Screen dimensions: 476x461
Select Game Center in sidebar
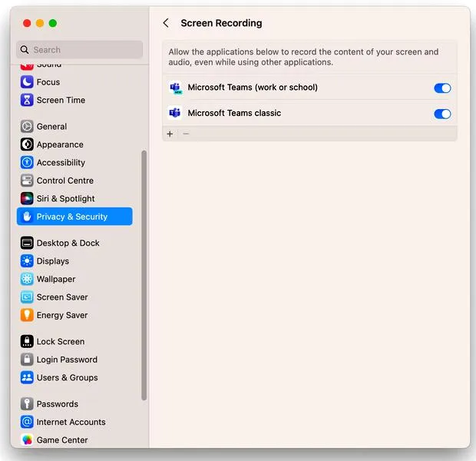(76, 439)
